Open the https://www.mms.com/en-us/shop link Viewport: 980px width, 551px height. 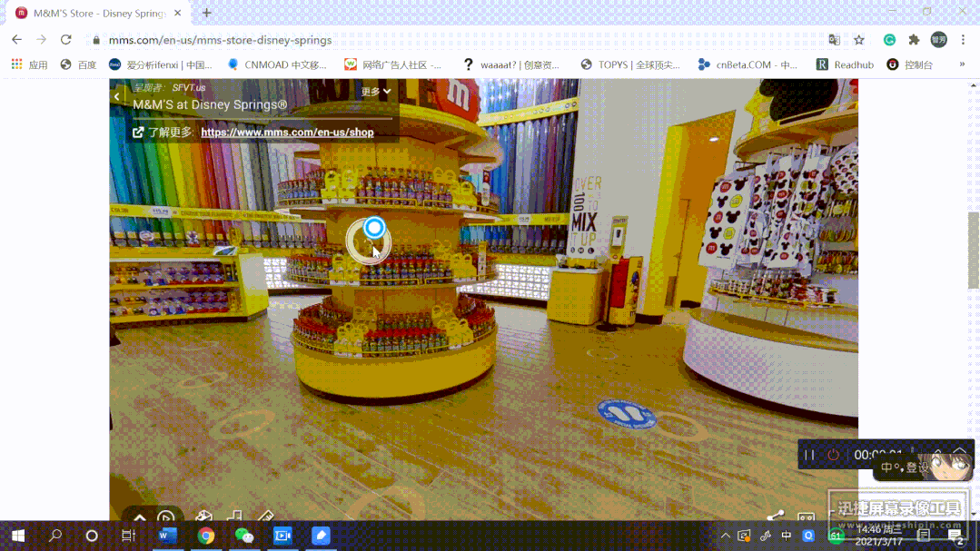coord(286,132)
